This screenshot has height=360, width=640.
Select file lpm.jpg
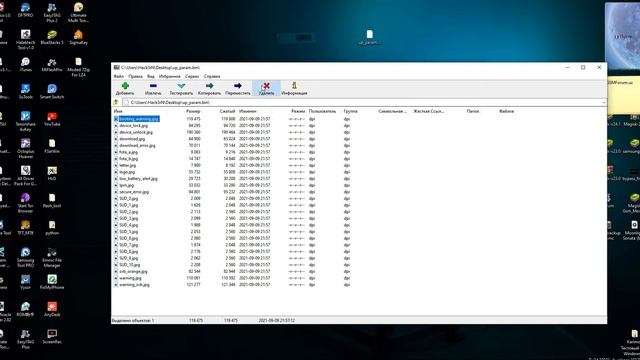click(x=127, y=185)
